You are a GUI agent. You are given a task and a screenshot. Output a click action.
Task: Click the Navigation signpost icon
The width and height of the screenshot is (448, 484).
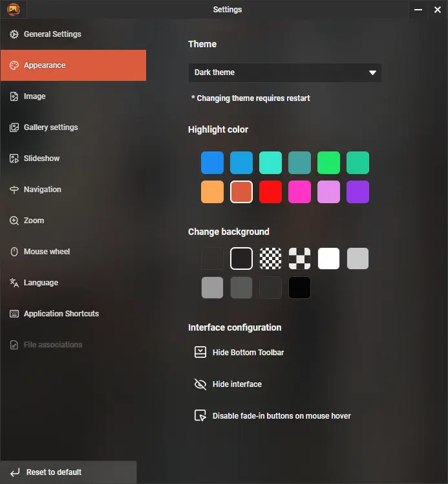pyautogui.click(x=14, y=190)
